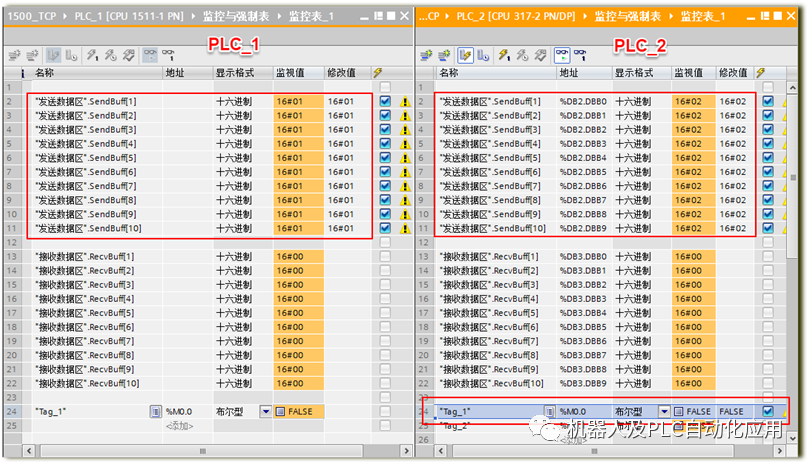Click PLC_2 vertical scrollbar down arrow
This screenshot has height=464, width=809.
point(792,438)
